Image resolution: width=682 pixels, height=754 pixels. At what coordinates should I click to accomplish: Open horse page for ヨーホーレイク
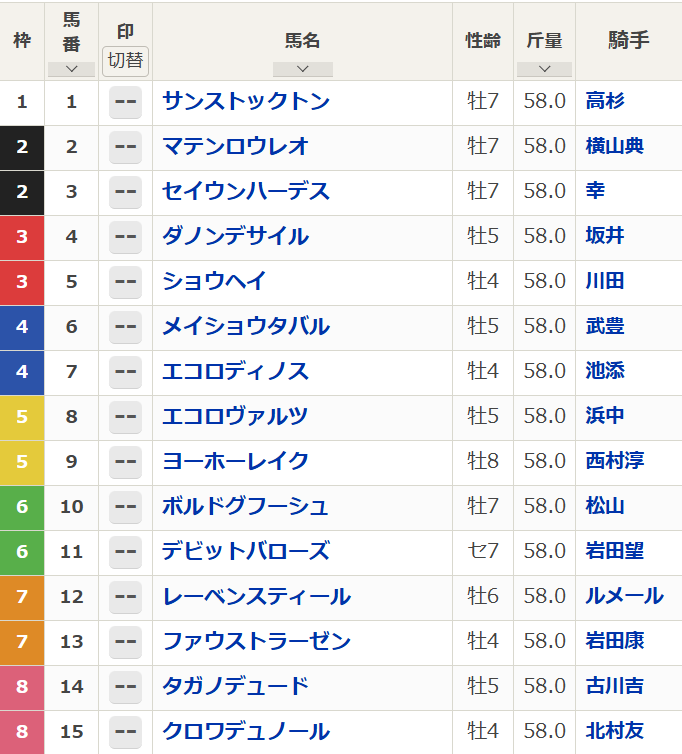[235, 462]
